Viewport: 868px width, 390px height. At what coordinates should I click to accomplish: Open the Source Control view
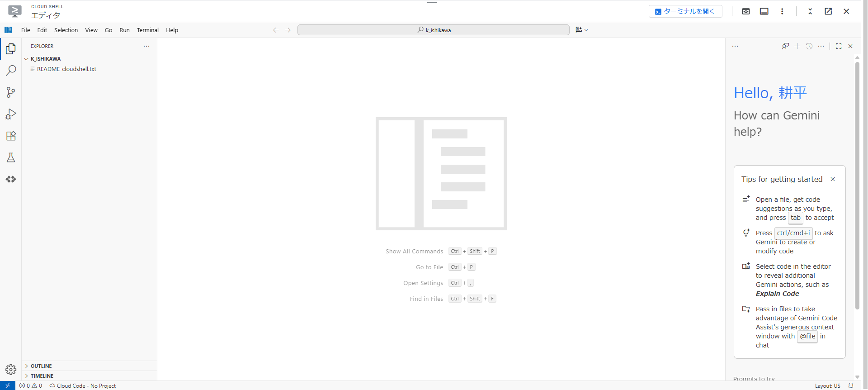tap(11, 92)
